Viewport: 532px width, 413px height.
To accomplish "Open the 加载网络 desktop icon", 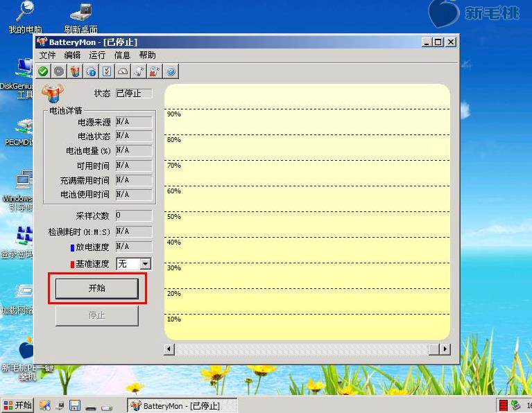I will tap(17, 299).
